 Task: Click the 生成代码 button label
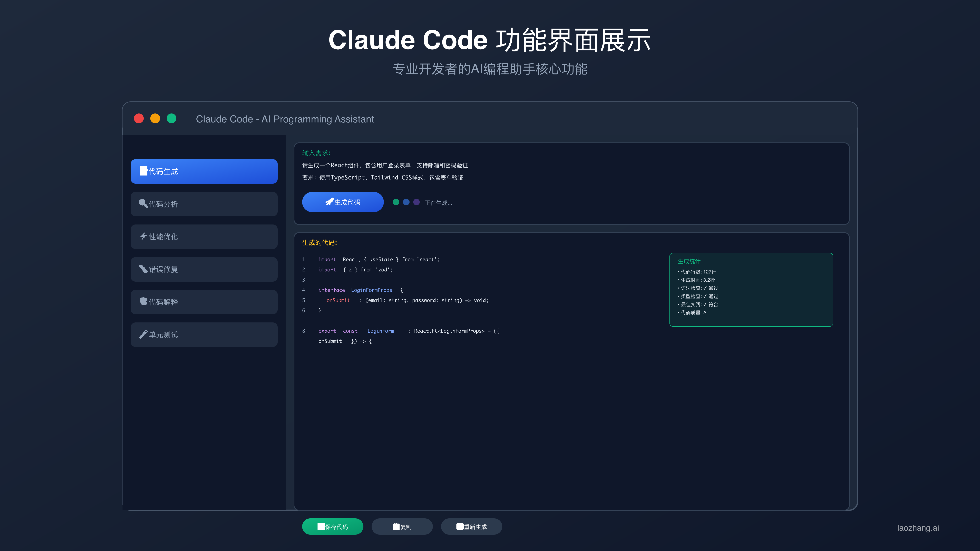pos(347,202)
